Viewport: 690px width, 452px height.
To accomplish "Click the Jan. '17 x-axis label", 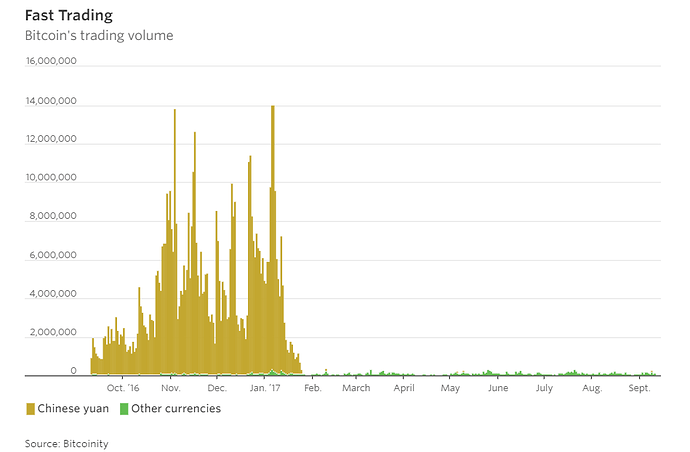I will (x=264, y=388).
